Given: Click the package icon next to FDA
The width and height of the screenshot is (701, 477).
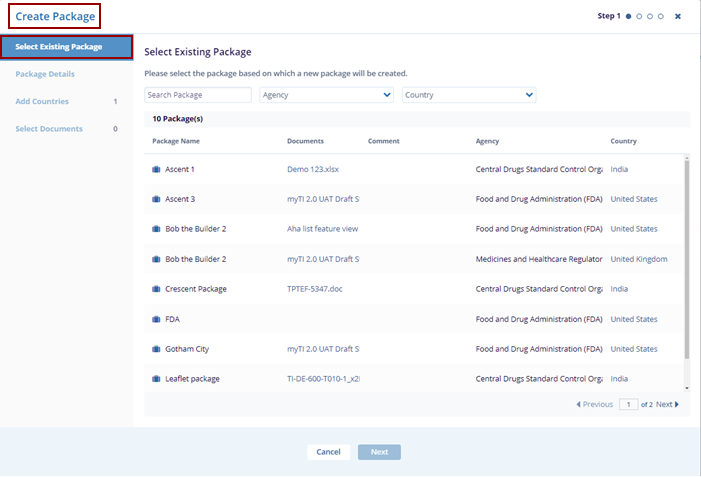Looking at the screenshot, I should pos(156,320).
